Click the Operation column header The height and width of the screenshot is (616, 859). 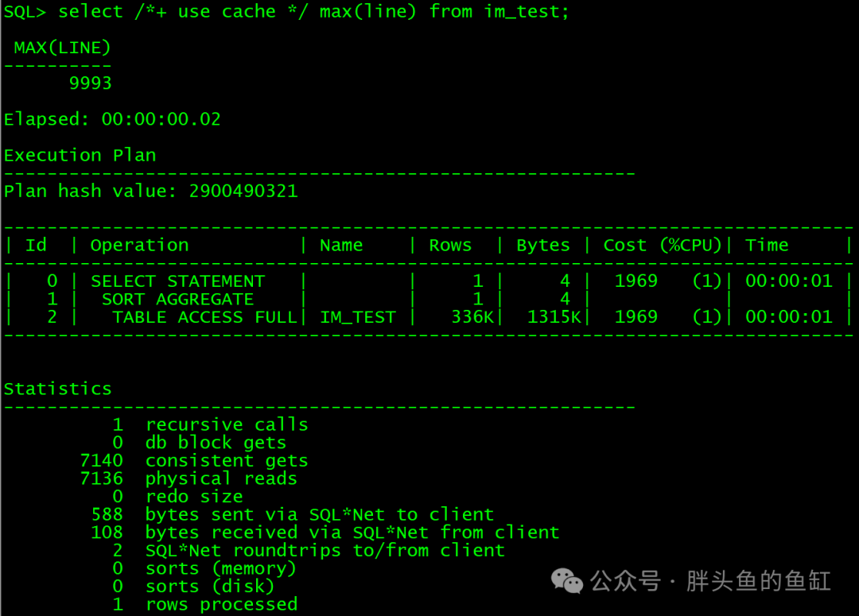coord(140,245)
